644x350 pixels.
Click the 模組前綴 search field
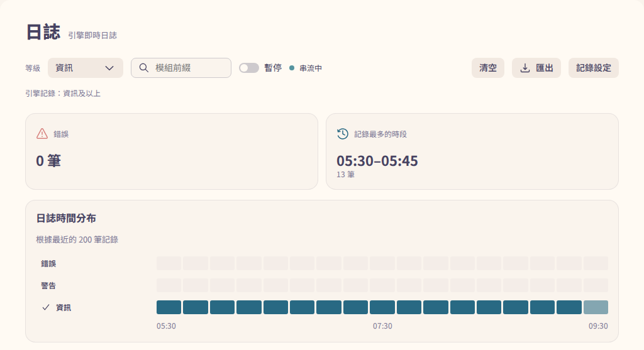180,68
